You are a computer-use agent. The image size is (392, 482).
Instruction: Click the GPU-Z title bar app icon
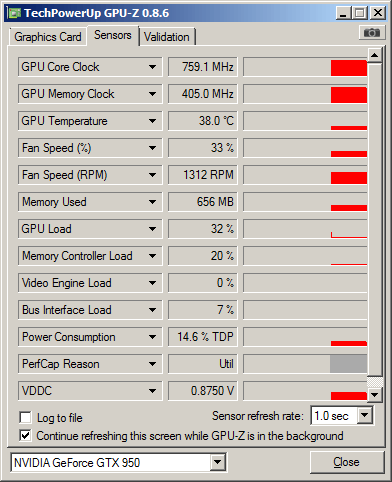click(x=14, y=13)
